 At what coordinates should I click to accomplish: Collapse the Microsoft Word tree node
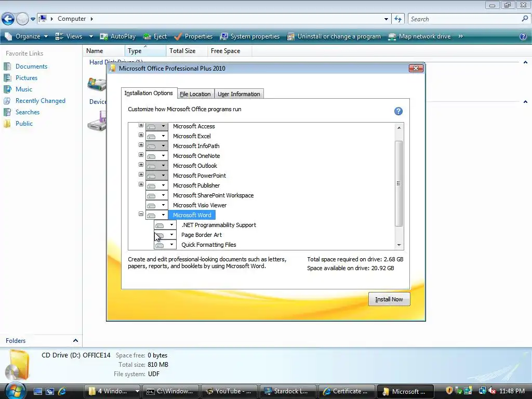141,214
